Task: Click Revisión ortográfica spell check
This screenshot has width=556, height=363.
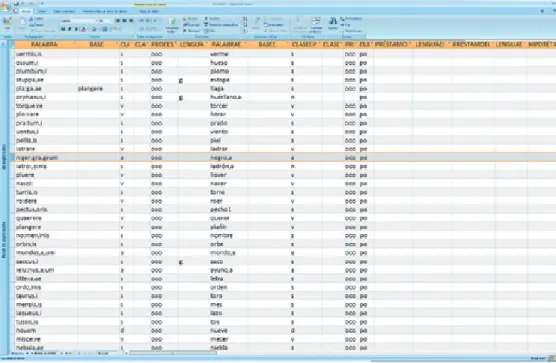Action: [221, 25]
